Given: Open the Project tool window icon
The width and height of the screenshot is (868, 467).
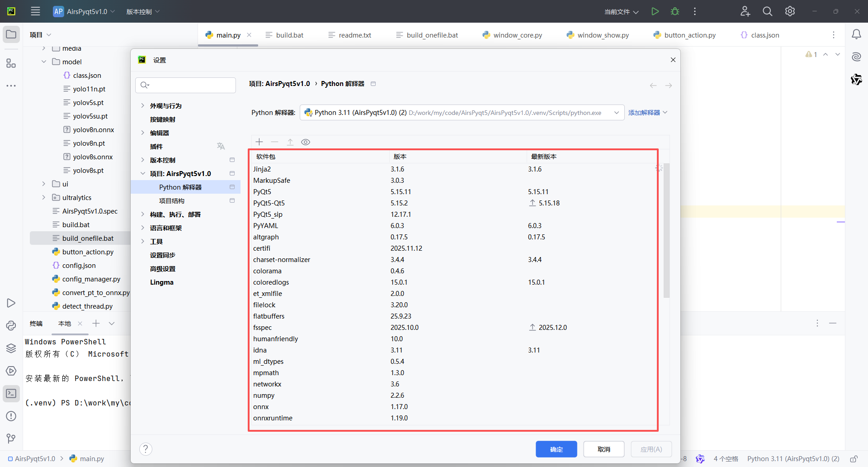Looking at the screenshot, I should pos(11,34).
